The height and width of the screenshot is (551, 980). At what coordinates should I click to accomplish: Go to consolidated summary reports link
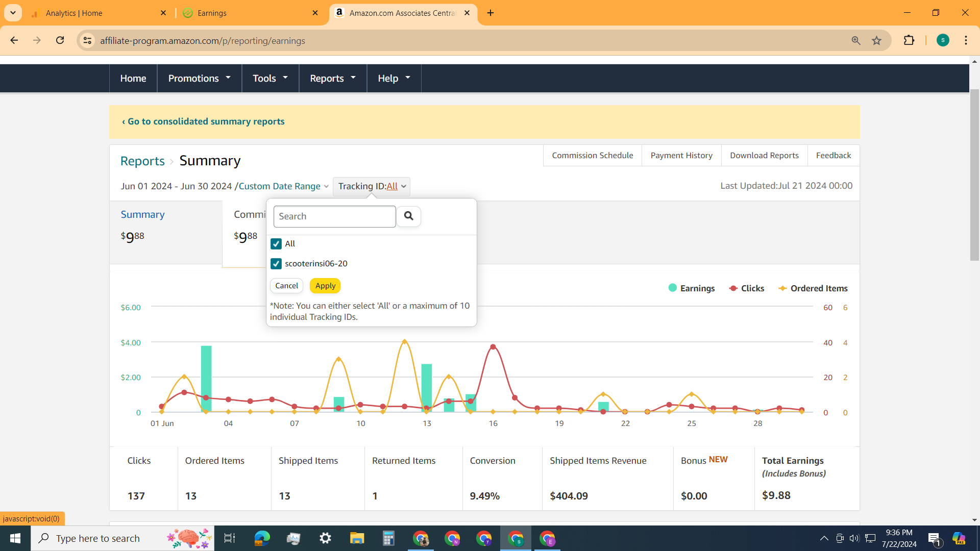(x=203, y=121)
